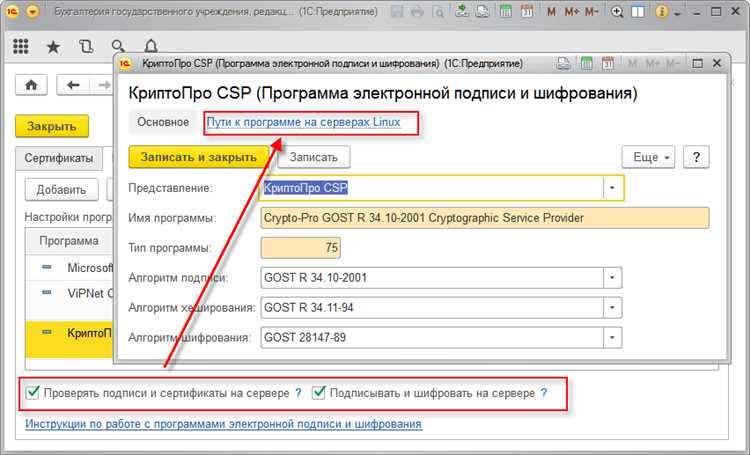
Task: Toggle Проверять подписи и сертификаты на сервере
Action: tap(33, 393)
